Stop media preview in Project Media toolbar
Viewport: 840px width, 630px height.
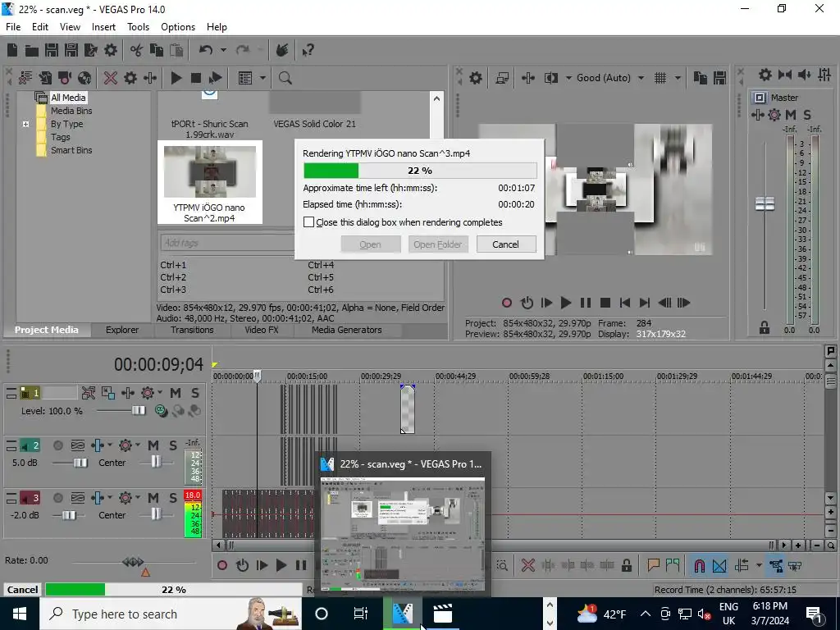(196, 78)
